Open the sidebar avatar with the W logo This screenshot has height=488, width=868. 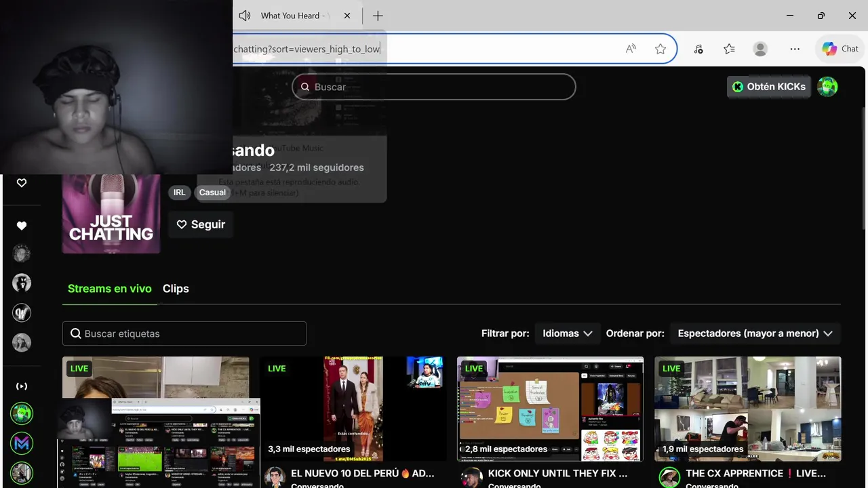click(22, 313)
